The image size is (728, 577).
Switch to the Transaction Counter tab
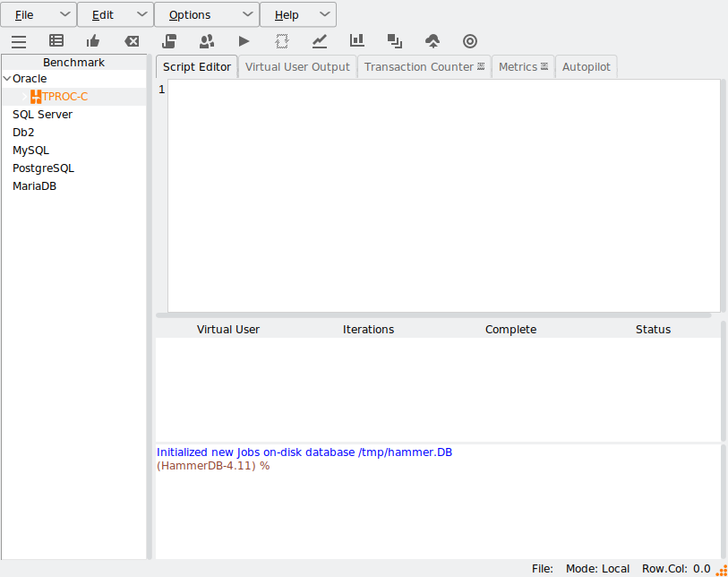[x=424, y=67]
